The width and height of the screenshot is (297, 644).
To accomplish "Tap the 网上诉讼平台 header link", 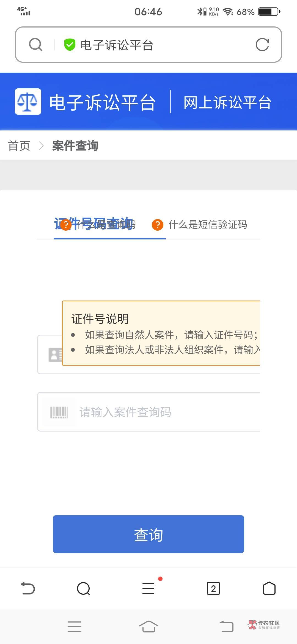I will point(227,102).
